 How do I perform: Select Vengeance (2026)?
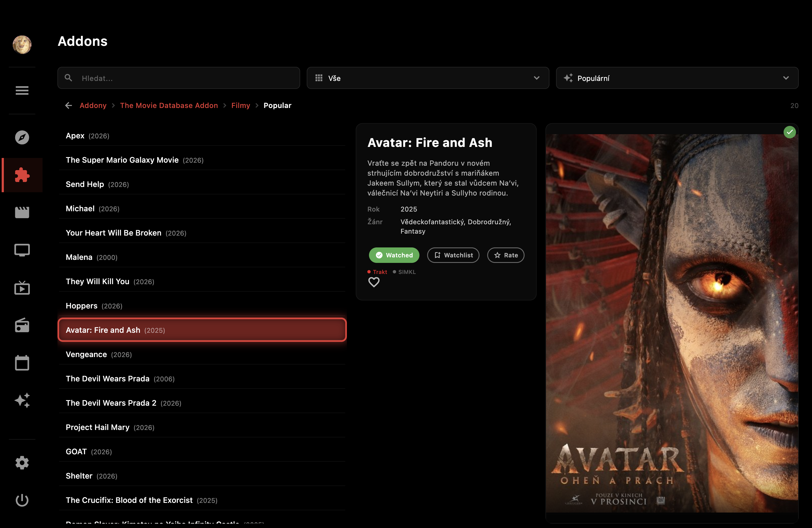coord(202,354)
